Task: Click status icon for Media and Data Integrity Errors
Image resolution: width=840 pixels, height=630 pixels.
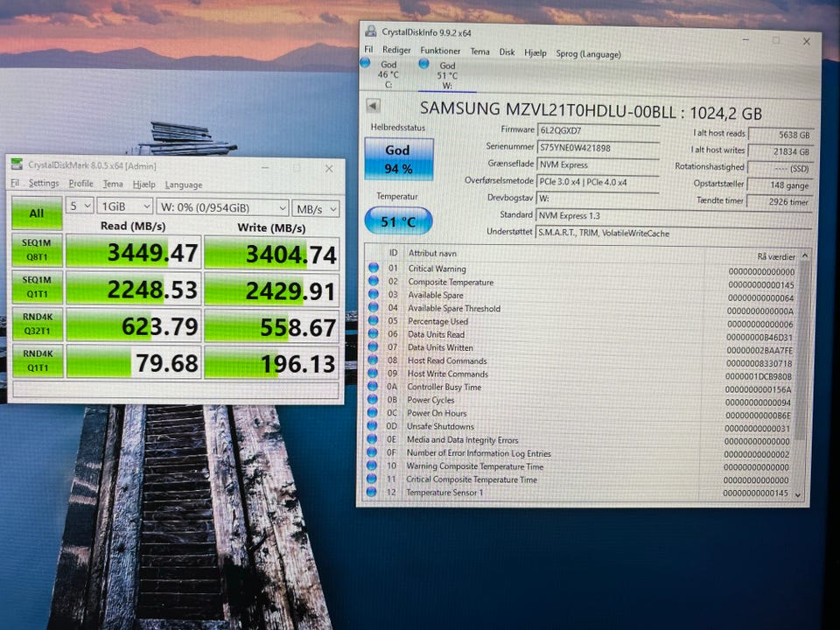Action: [372, 438]
